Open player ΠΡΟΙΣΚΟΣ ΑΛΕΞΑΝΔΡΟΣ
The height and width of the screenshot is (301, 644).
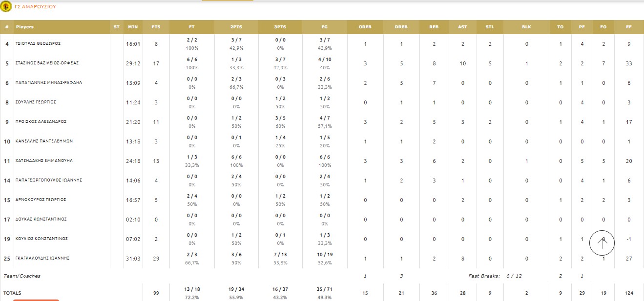pos(41,122)
